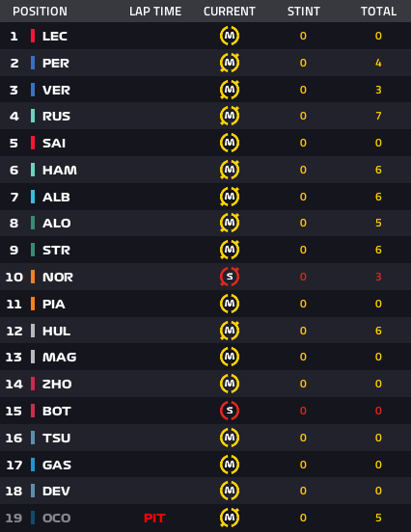Select the CURRENT column header
Image resolution: width=411 pixels, height=532 pixels.
point(230,12)
